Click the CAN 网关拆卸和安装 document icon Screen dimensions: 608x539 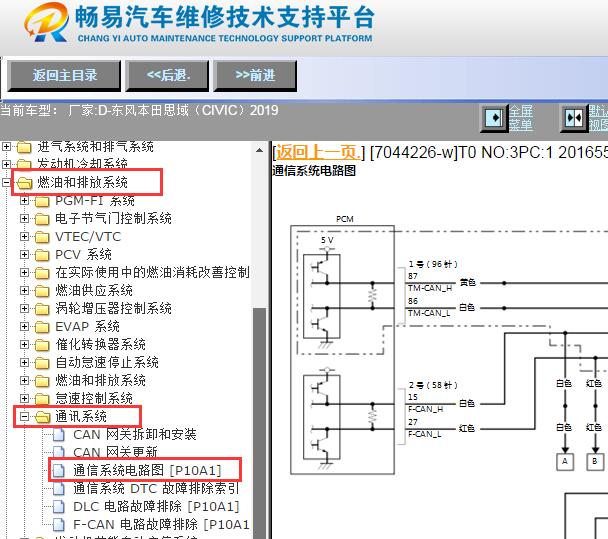click(x=59, y=435)
